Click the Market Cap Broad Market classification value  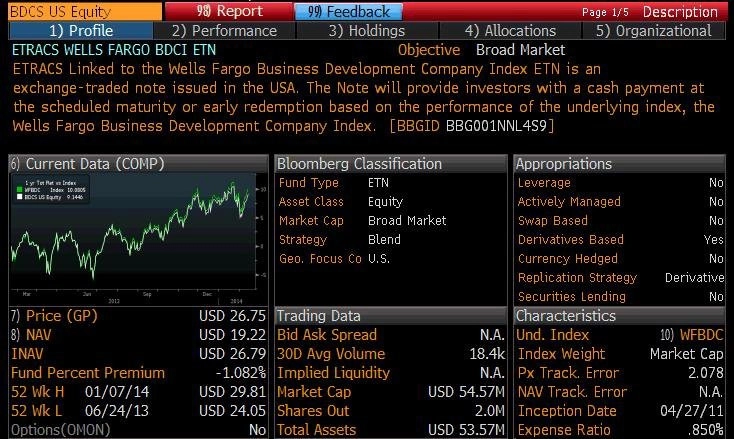coord(407,220)
